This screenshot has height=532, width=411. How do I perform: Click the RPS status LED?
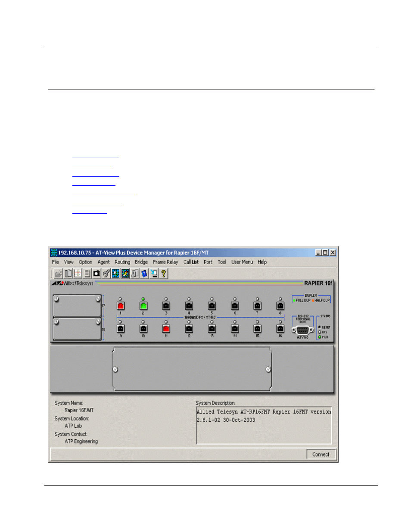320,332
